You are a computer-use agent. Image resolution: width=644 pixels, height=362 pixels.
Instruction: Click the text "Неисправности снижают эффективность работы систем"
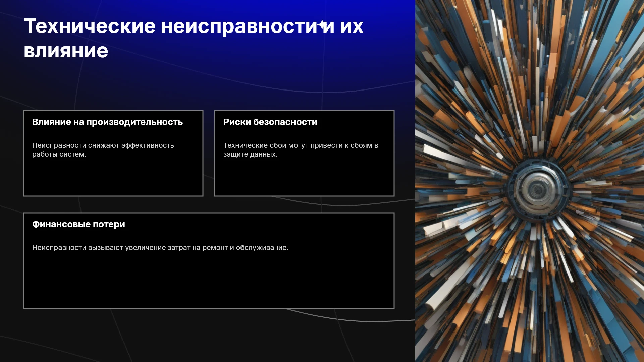coord(103,150)
